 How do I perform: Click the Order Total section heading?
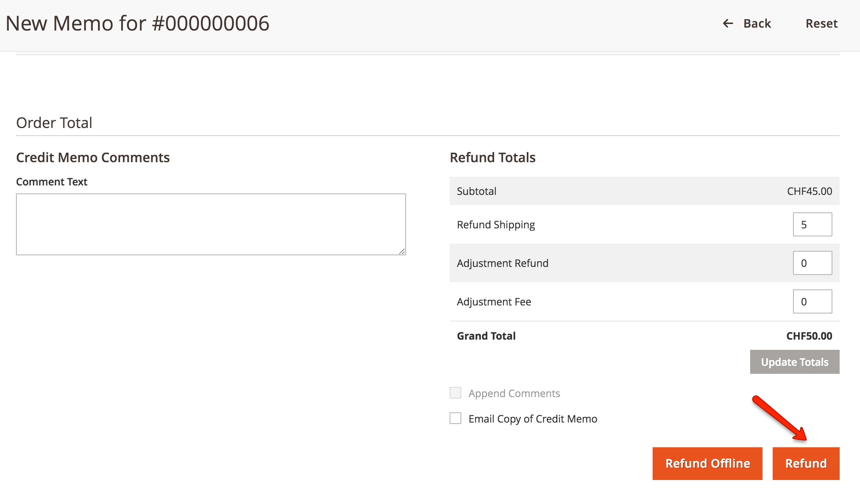pyautogui.click(x=54, y=123)
